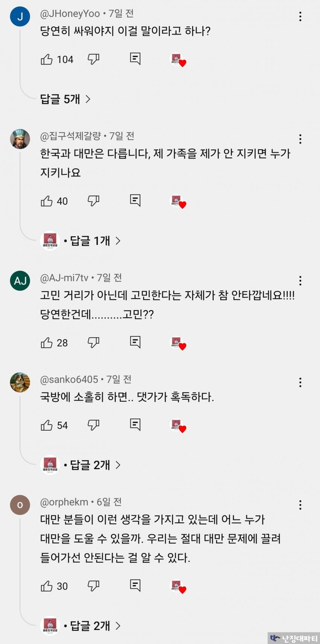This screenshot has height=644, width=320.
Task: Click reply icon on @sanko6405 comment
Action: coord(135,425)
